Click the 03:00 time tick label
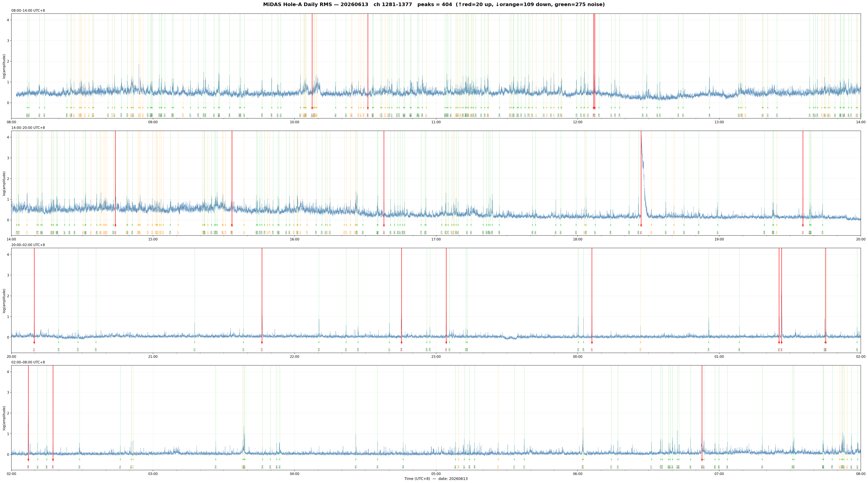Viewport: 868px width, 483px height. coord(153,474)
